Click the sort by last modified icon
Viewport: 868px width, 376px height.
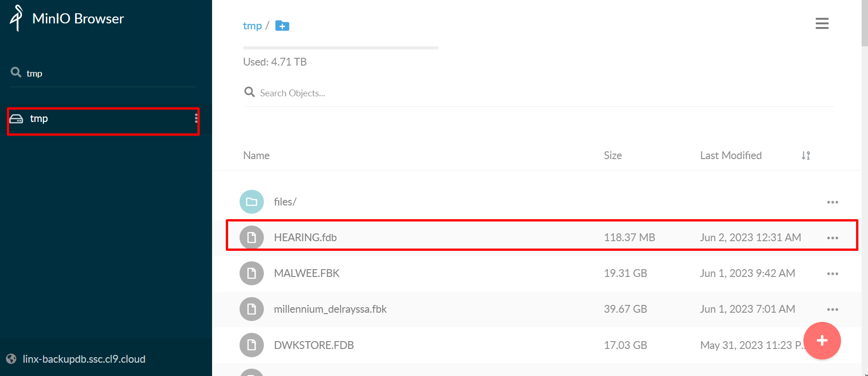pos(806,155)
